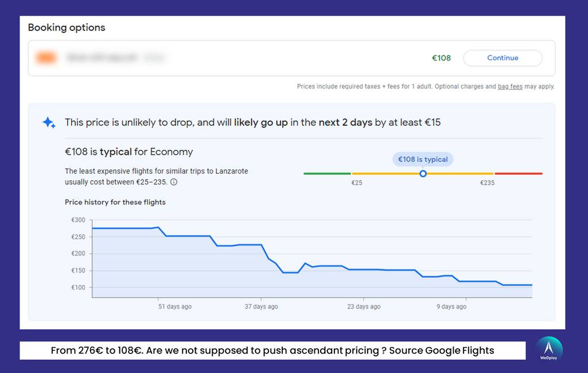Click the €150 y-axis label
The height and width of the screenshot is (373, 588).
(79, 270)
